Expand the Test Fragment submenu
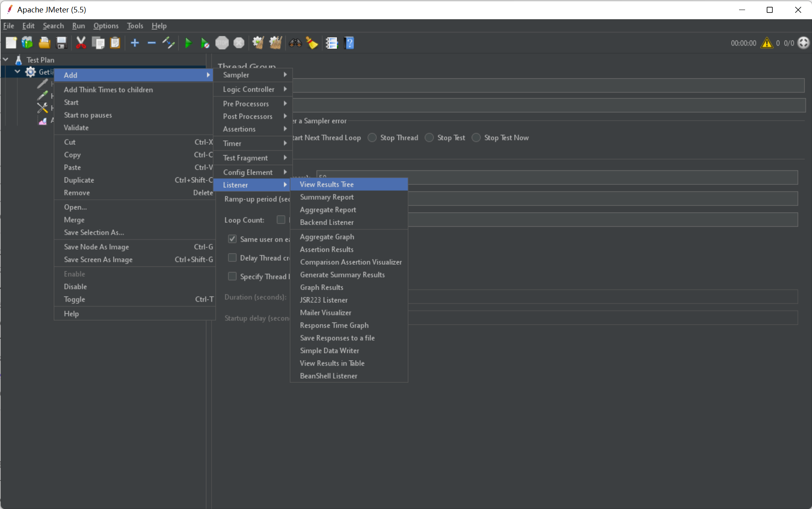 coord(253,158)
